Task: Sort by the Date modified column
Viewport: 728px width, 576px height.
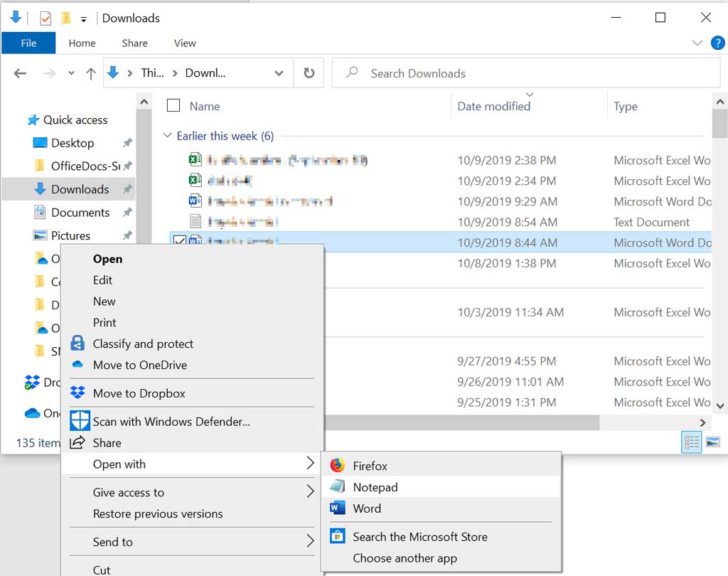Action: click(x=494, y=107)
